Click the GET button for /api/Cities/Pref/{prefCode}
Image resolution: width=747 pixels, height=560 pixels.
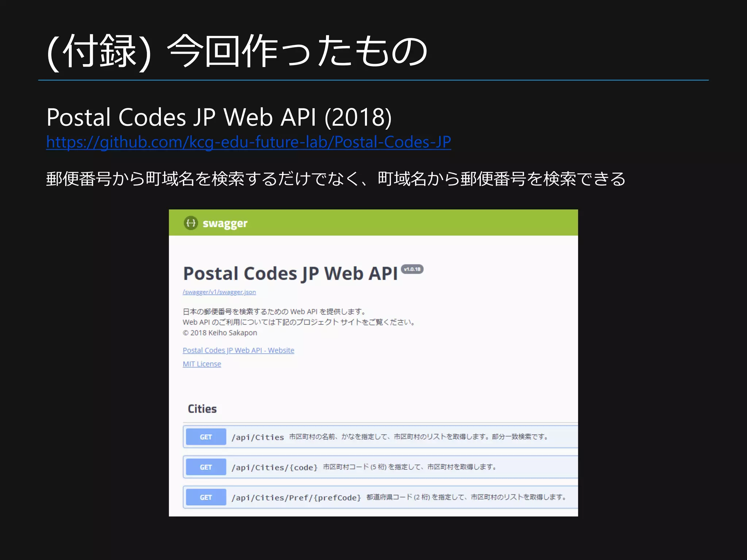point(206,497)
